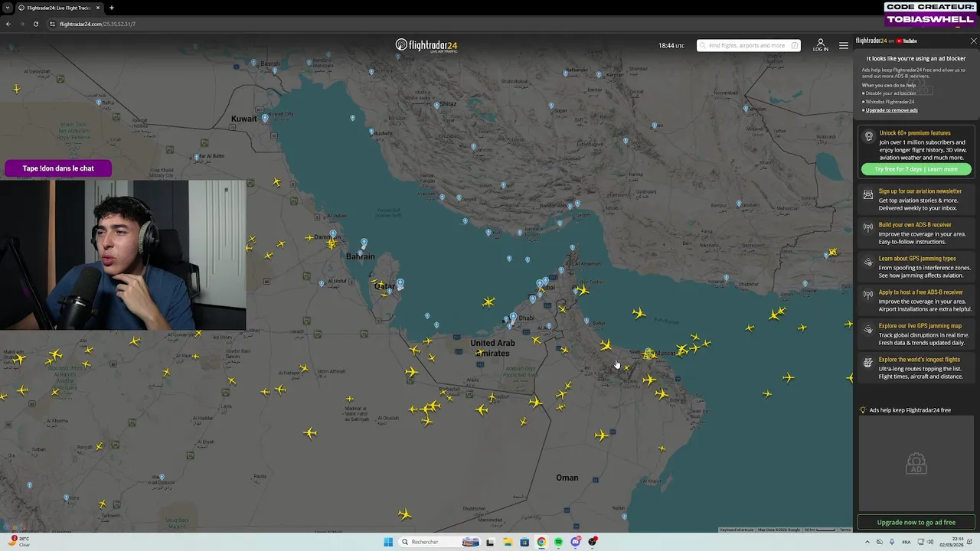Open the hamburger main menu
The image size is (980, 551).
(x=843, y=45)
